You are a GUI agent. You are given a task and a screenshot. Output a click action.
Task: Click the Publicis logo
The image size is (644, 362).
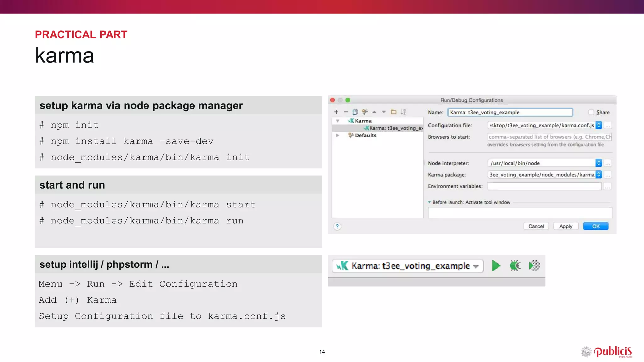coord(606,352)
